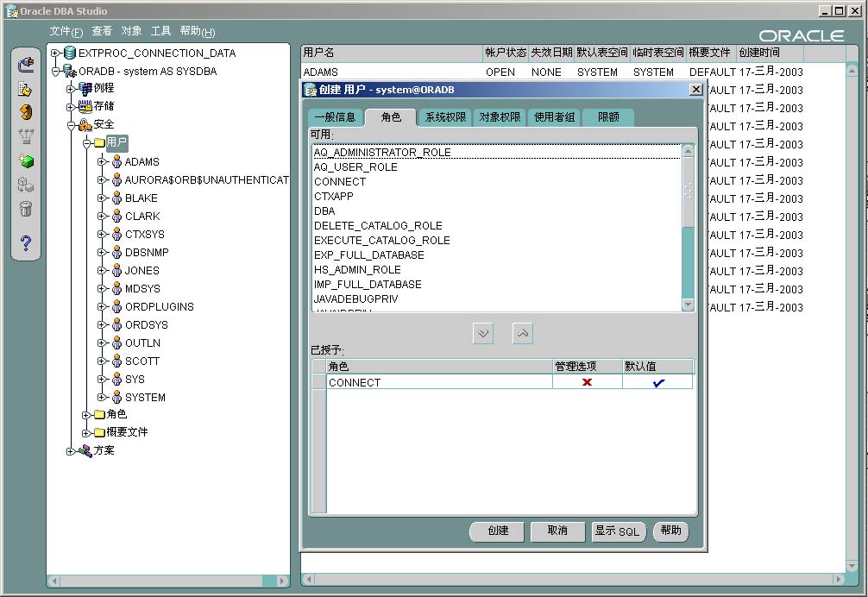868x597 pixels.
Task: Click the 例程 instance icon in tree
Action: tap(85, 88)
